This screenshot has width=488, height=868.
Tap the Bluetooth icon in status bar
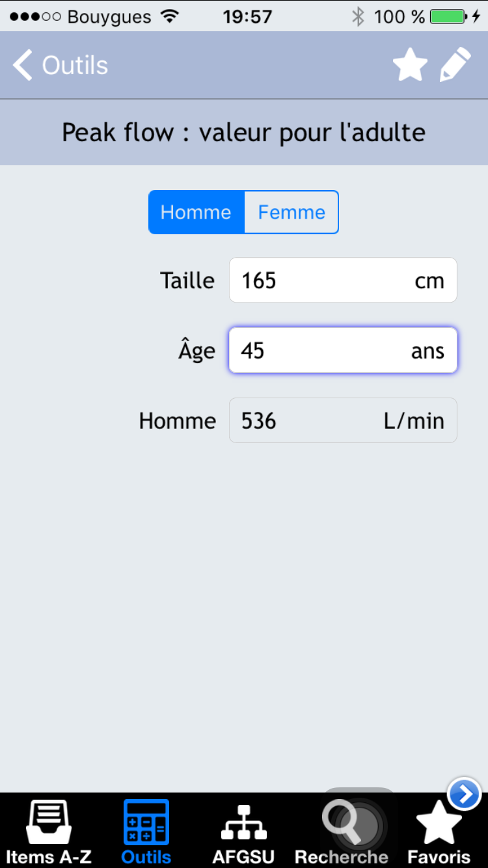358,16
